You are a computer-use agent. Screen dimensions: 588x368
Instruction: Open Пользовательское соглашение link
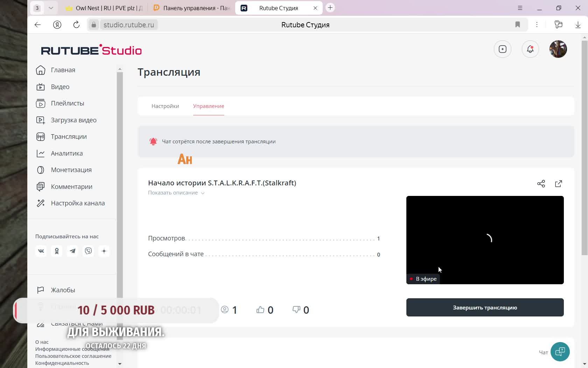tap(73, 356)
